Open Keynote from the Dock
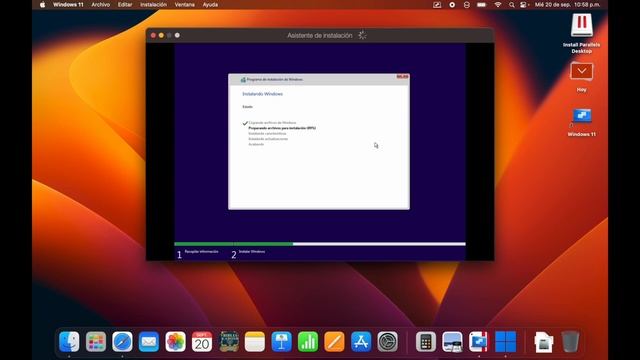 point(282,341)
